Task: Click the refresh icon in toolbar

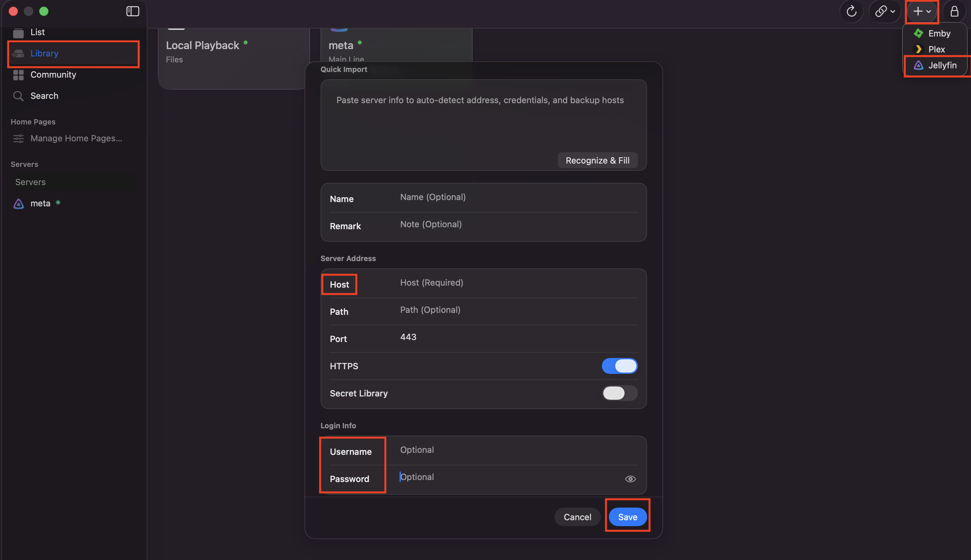Action: pyautogui.click(x=851, y=12)
